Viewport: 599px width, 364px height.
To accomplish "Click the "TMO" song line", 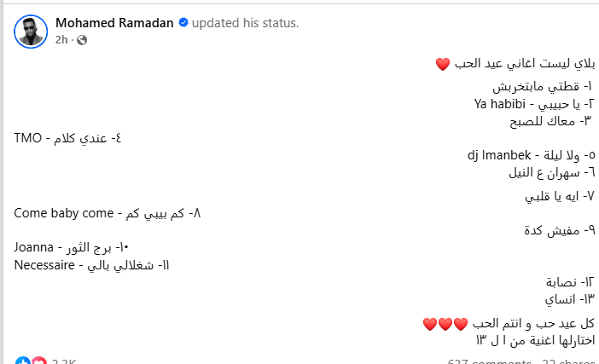I will (68, 136).
